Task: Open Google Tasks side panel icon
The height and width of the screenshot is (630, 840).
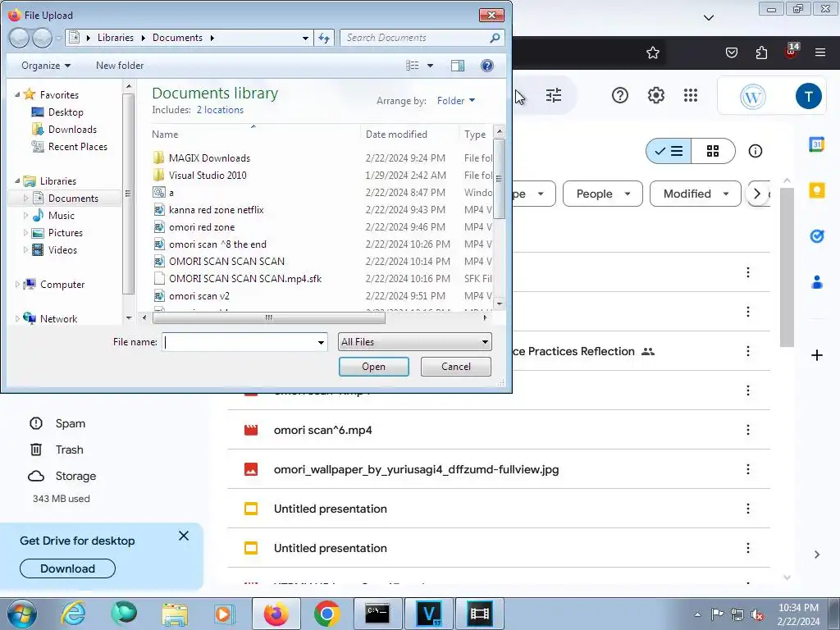Action: pyautogui.click(x=816, y=235)
